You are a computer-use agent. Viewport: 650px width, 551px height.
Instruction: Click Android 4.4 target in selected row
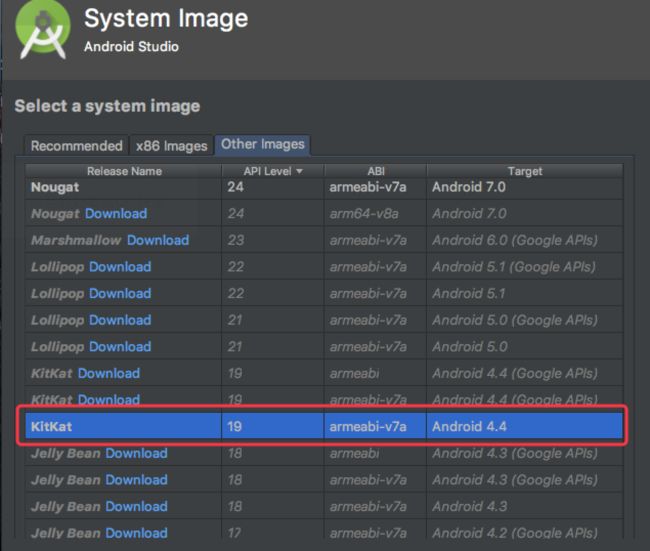(x=469, y=426)
